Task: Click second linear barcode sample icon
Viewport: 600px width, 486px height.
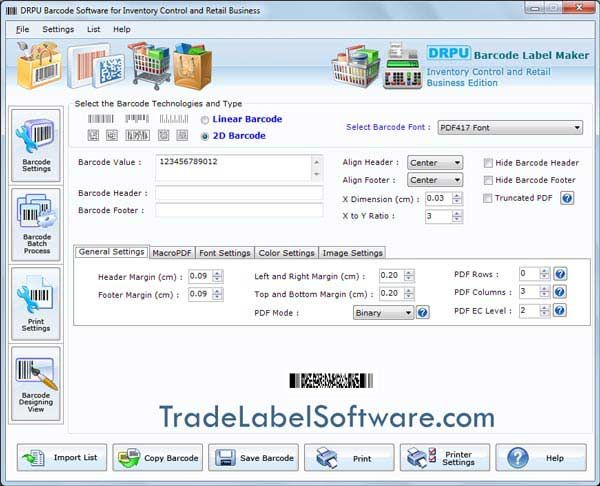Action: [137, 119]
